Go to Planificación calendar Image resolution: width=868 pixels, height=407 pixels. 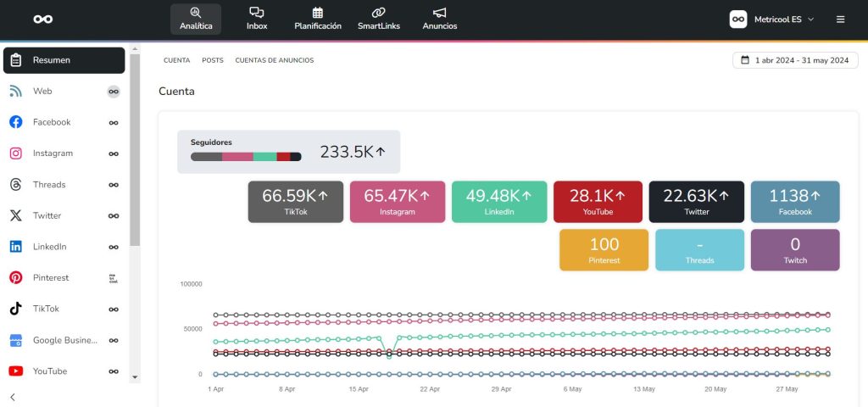[318, 20]
